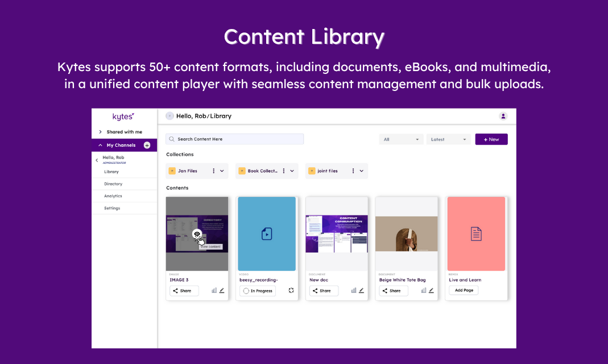Image resolution: width=608 pixels, height=364 pixels.
Task: View analytics for New doc
Action: [x=354, y=291]
